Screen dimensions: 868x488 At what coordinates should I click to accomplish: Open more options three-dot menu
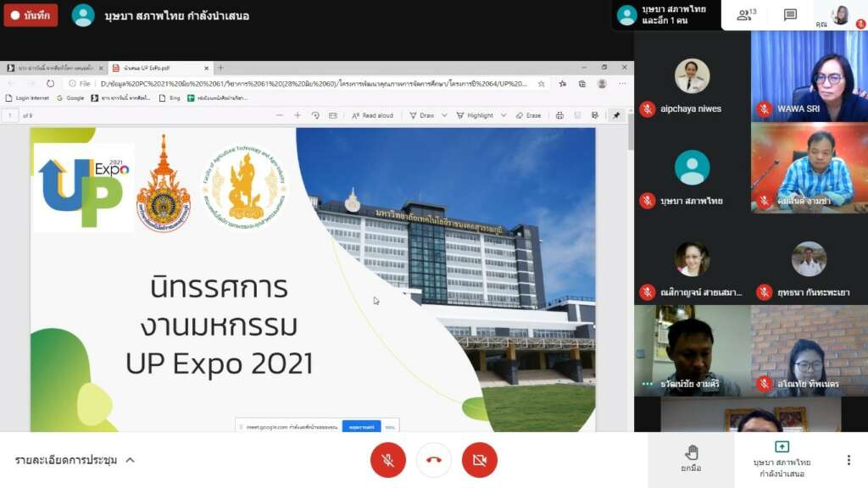click(849, 460)
